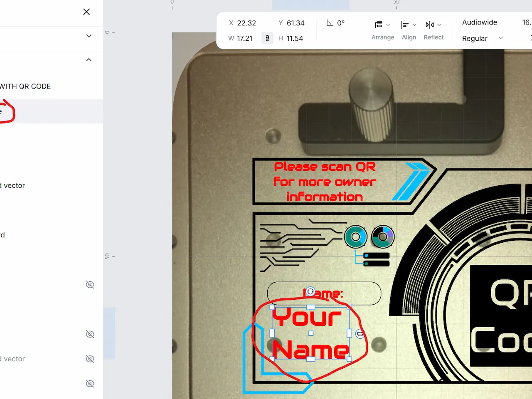This screenshot has height=399, width=532.
Task: Select the blue double-chevron arrow graphic
Action: [x=411, y=181]
